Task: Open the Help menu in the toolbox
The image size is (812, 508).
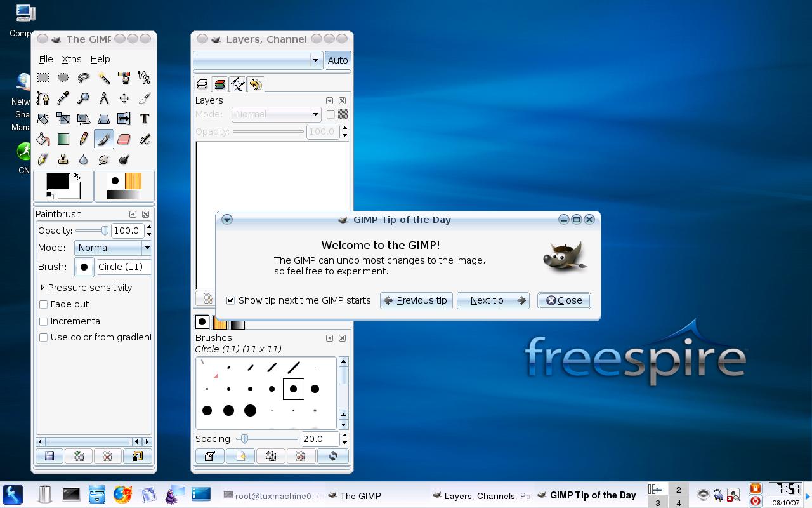Action: (x=100, y=59)
